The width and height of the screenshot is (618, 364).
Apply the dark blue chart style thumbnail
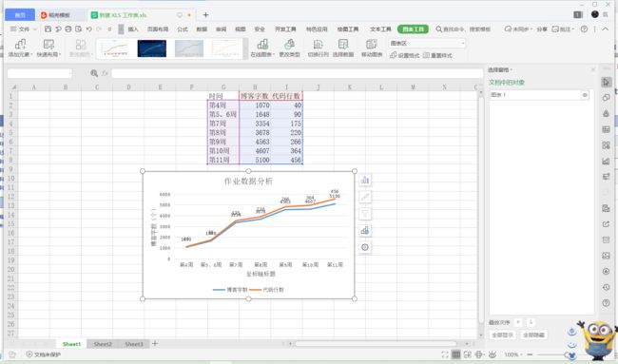coord(152,48)
